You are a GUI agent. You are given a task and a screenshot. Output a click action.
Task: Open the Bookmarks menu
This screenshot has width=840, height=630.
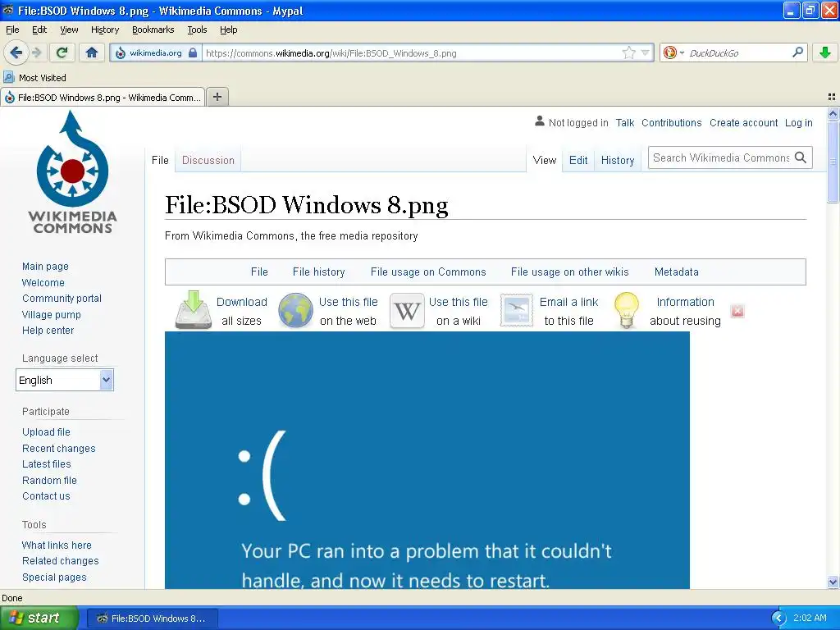pyautogui.click(x=153, y=30)
